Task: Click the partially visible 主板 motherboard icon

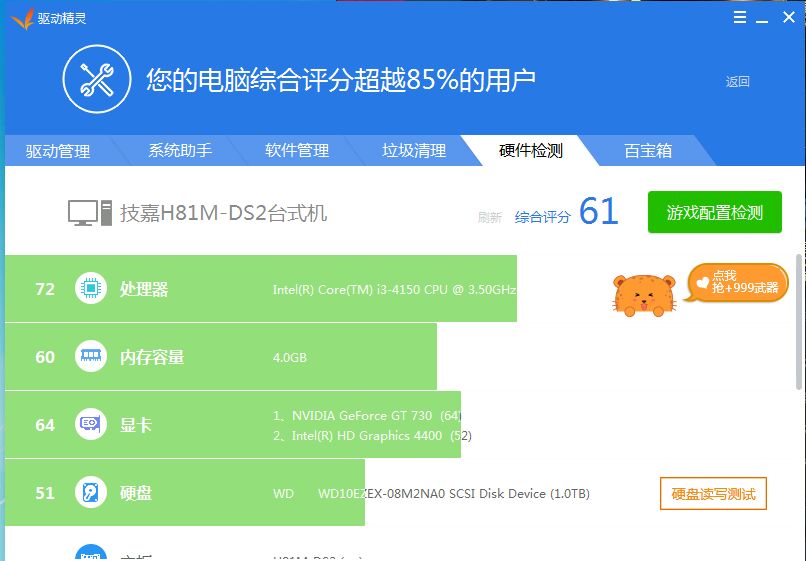Action: (x=91, y=552)
